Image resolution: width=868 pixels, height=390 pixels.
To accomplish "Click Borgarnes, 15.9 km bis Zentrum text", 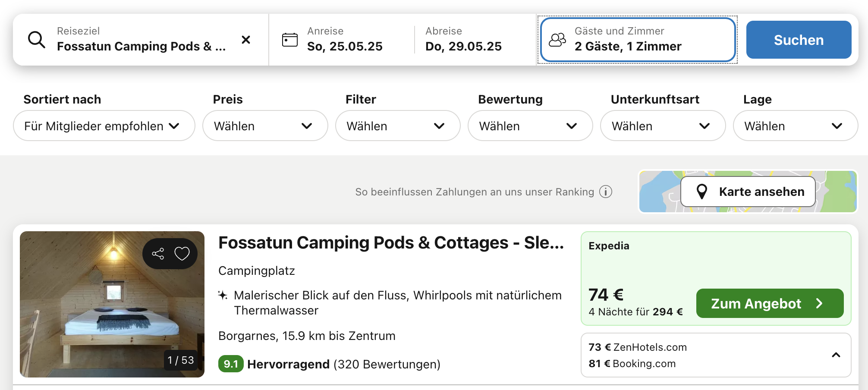I will (307, 336).
